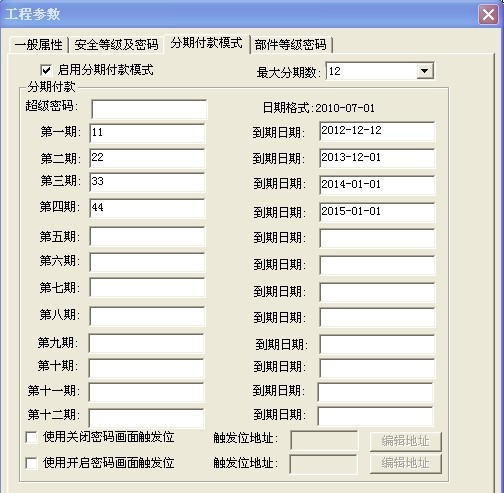Open the 部件等级密码 tab
The width and height of the screenshot is (504, 493).
[290, 45]
